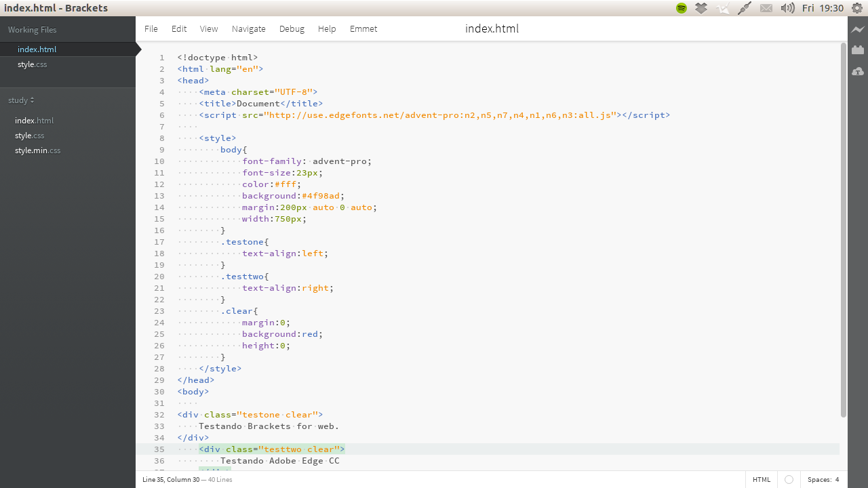Open the Dropbox tray icon

click(x=701, y=8)
